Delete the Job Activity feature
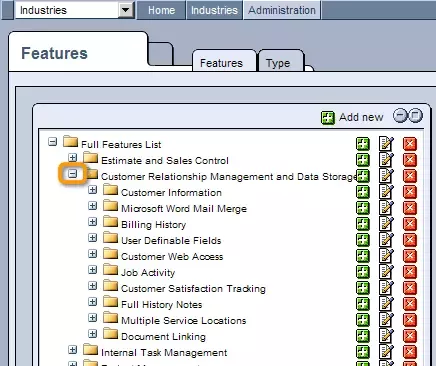Image resolution: width=436 pixels, height=366 pixels. [x=410, y=272]
